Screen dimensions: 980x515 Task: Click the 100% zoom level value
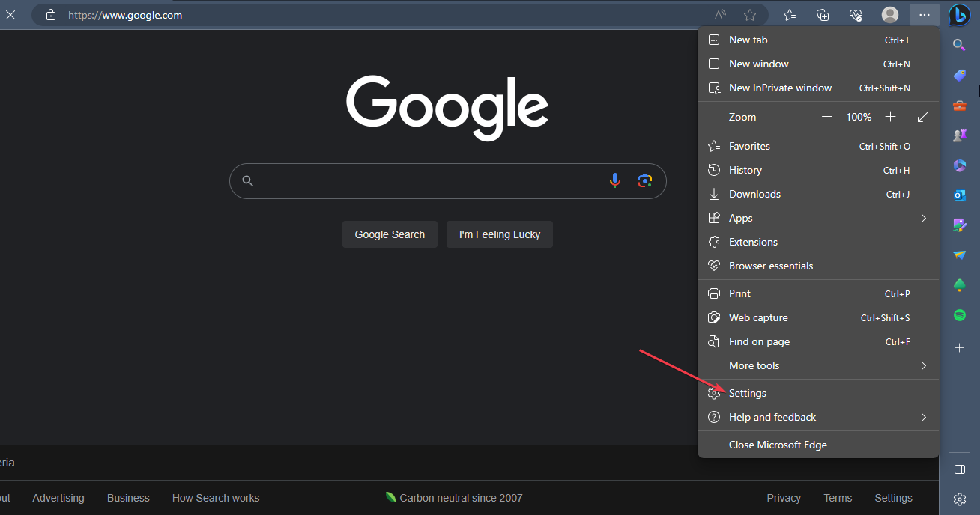tap(859, 117)
